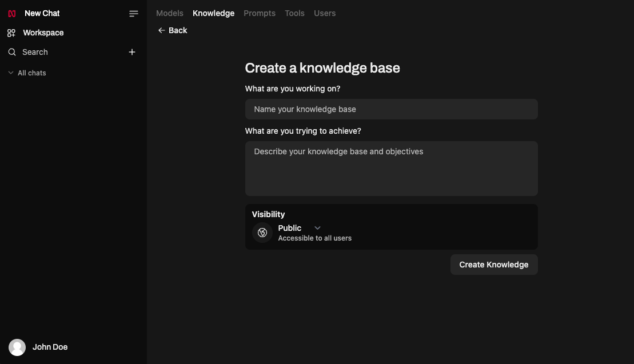Open John Doe user menu

point(50,347)
